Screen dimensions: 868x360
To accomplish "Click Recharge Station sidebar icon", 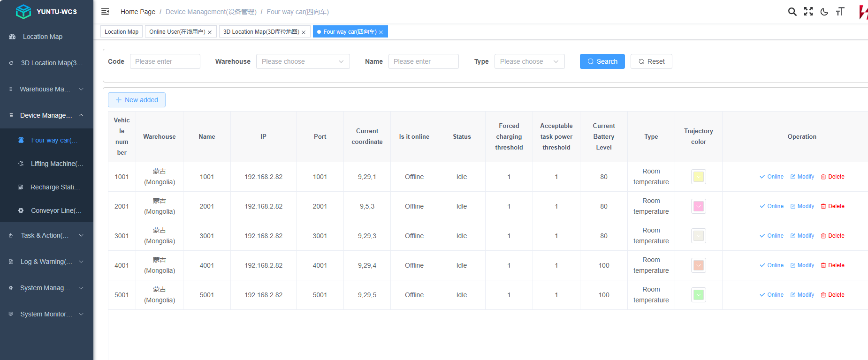I will pyautogui.click(x=21, y=187).
